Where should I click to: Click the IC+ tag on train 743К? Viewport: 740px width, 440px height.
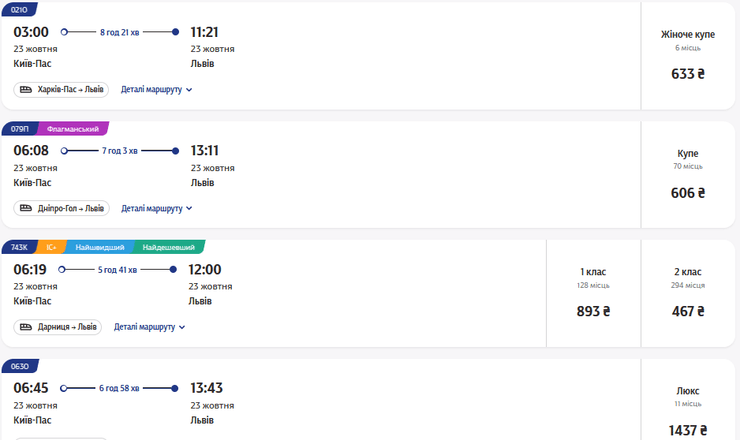pyautogui.click(x=52, y=247)
